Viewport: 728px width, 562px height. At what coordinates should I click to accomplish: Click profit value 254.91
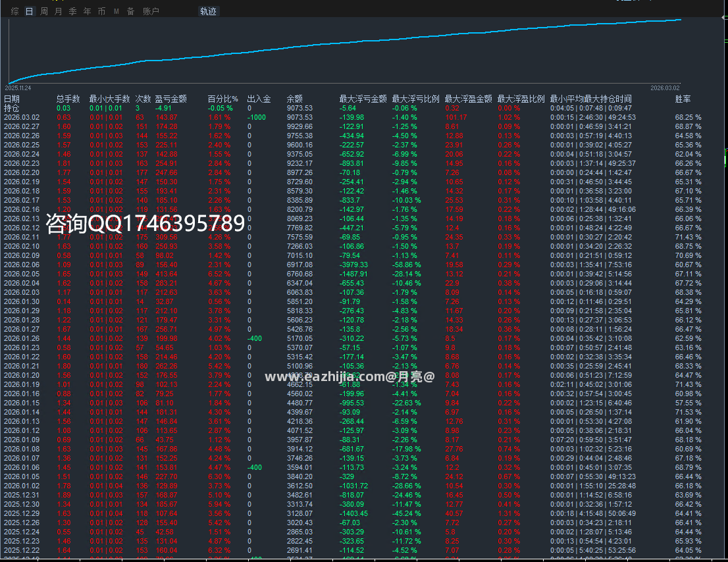click(x=167, y=163)
